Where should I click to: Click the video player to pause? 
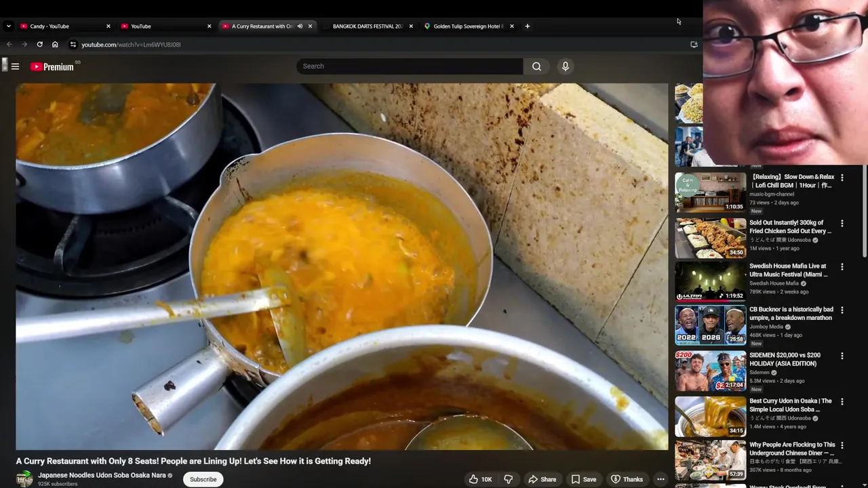tap(342, 266)
